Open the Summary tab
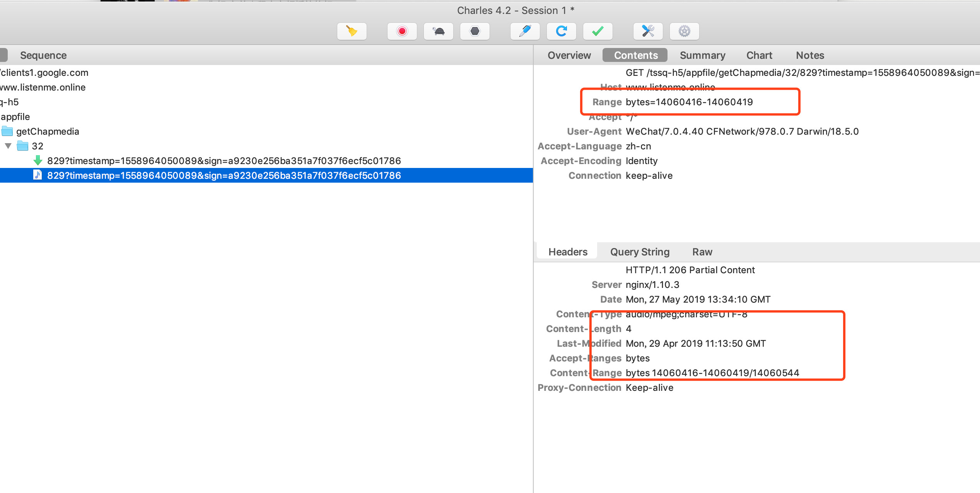 click(702, 55)
